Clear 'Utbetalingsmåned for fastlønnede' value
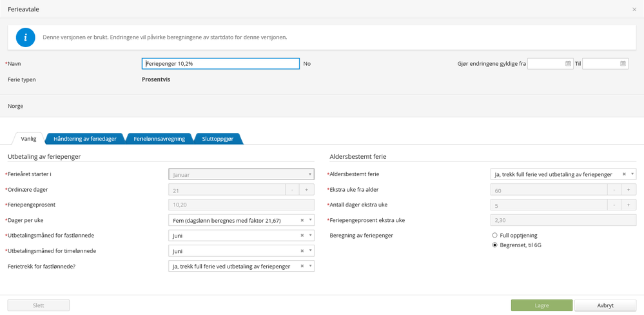The height and width of the screenshot is (315, 644). pos(302,236)
